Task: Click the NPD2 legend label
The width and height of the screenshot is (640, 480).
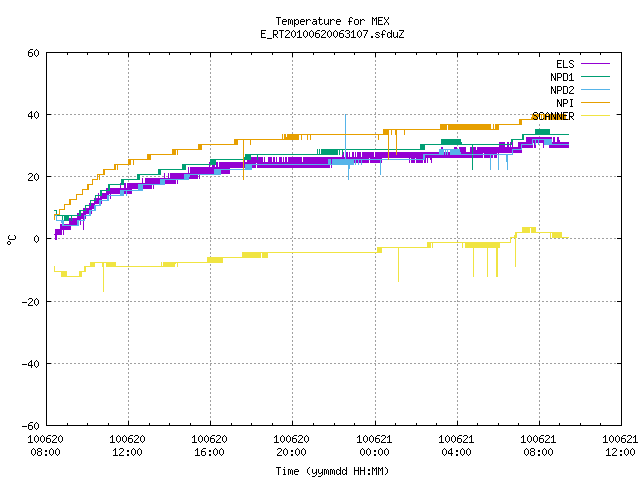Action: [562, 90]
